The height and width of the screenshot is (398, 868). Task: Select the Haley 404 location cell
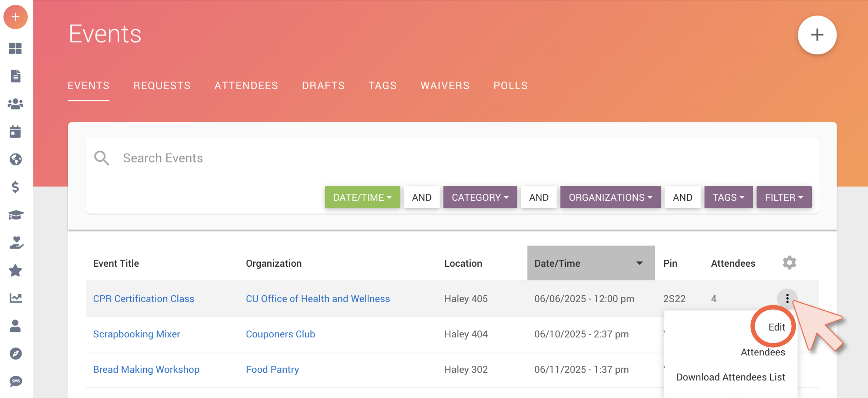point(466,334)
